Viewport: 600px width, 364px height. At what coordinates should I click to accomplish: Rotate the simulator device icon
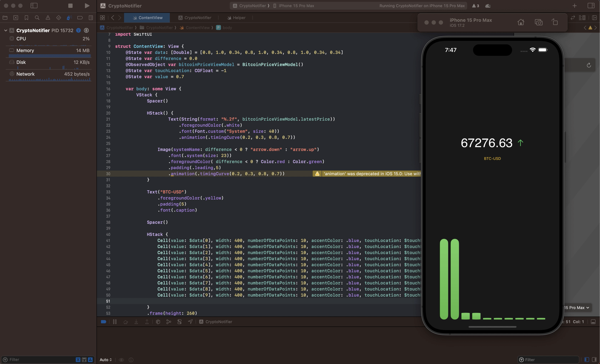[555, 22]
